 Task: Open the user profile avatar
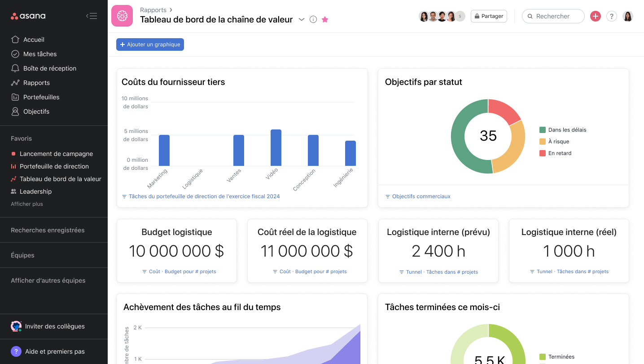pos(628,16)
